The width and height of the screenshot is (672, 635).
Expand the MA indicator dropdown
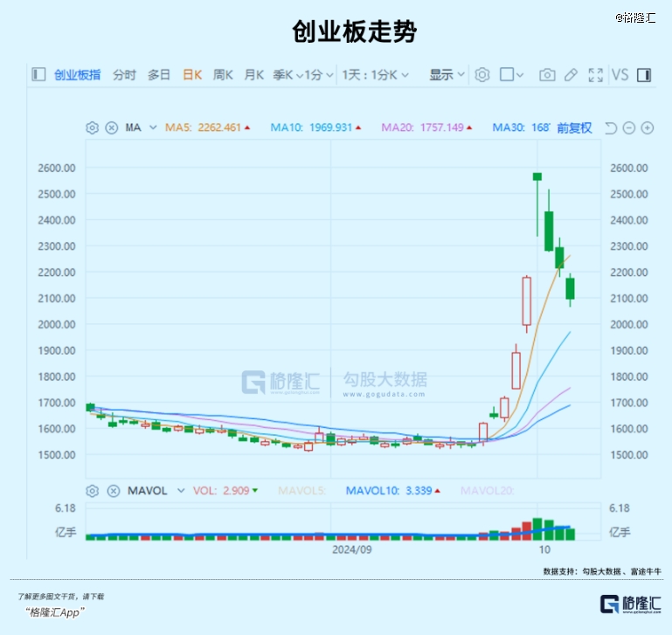(153, 128)
